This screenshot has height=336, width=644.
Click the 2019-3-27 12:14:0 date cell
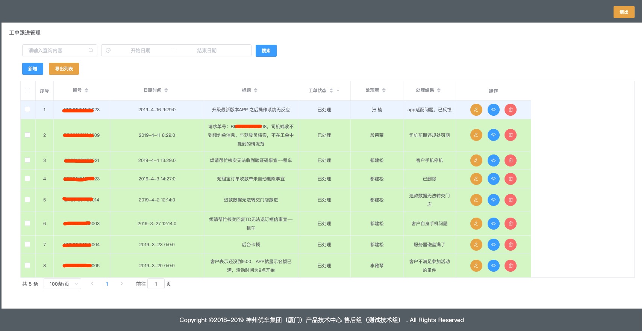point(157,224)
